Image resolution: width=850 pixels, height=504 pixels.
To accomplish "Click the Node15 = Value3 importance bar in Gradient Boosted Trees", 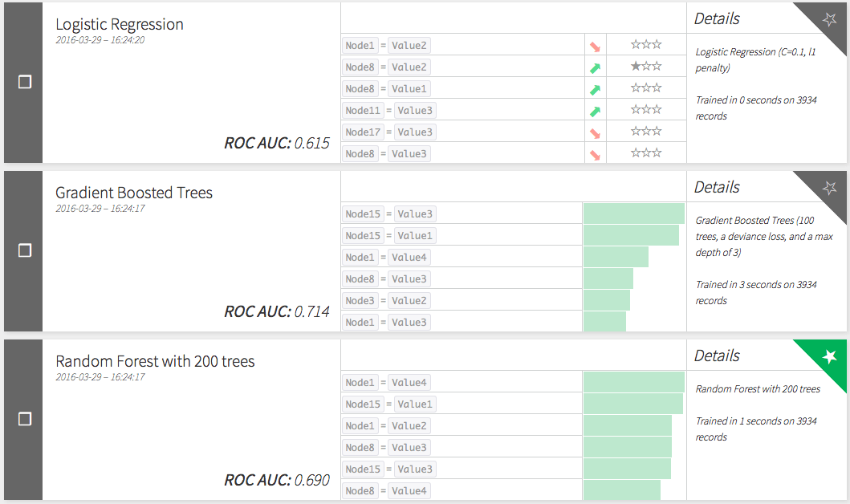I will tap(634, 213).
